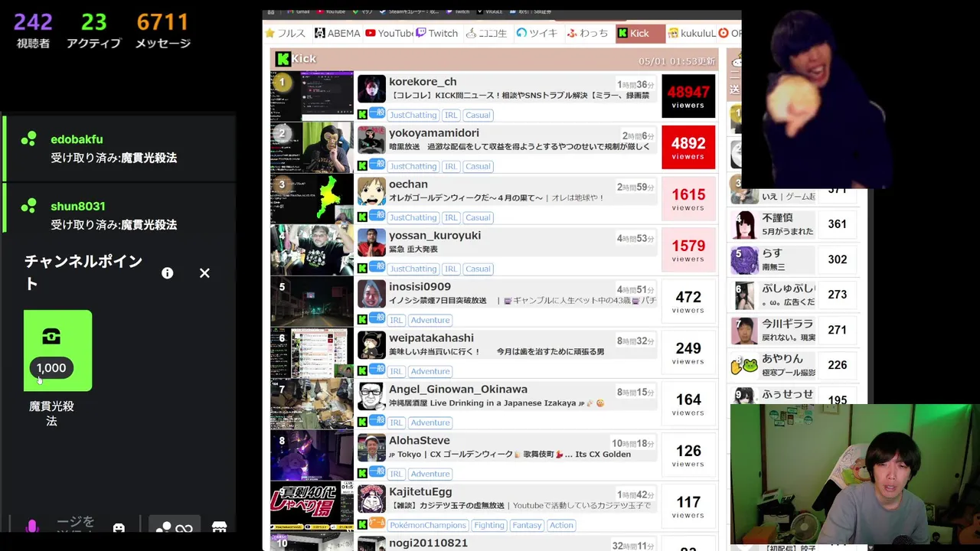980x551 pixels.
Task: Click Kick platform icon under AlohaSteve
Action: tap(362, 474)
